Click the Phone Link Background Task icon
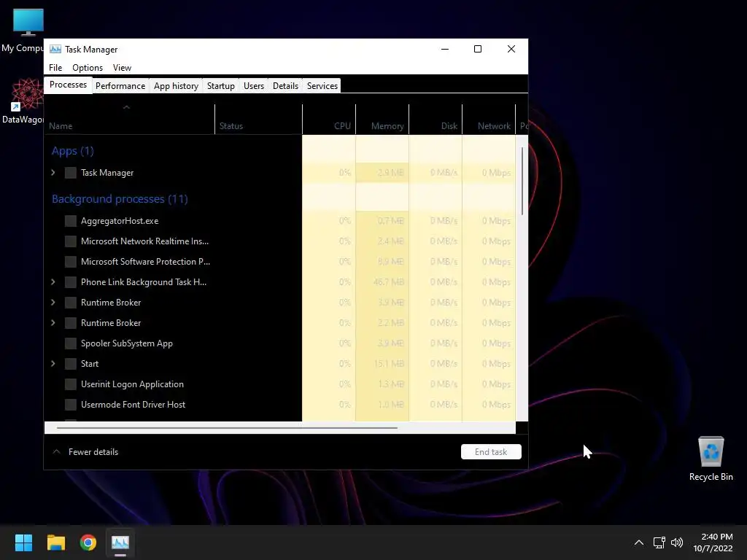Screen dimensions: 747x560 71,282
